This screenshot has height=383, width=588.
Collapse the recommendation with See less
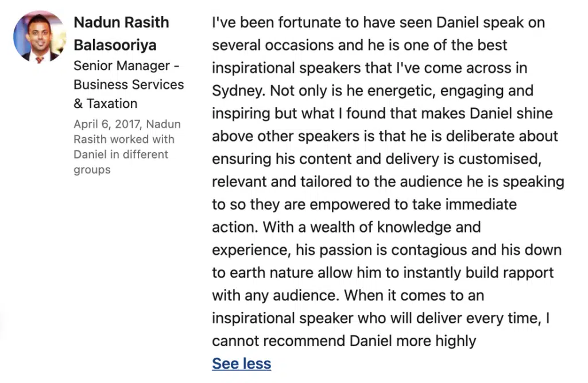(x=241, y=363)
